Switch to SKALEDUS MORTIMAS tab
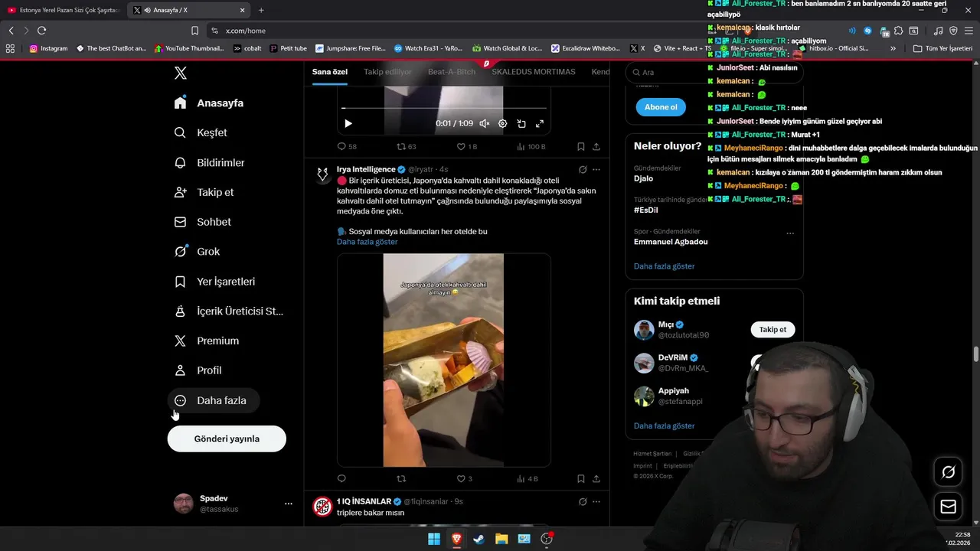This screenshot has height=551, width=980. 533,72
